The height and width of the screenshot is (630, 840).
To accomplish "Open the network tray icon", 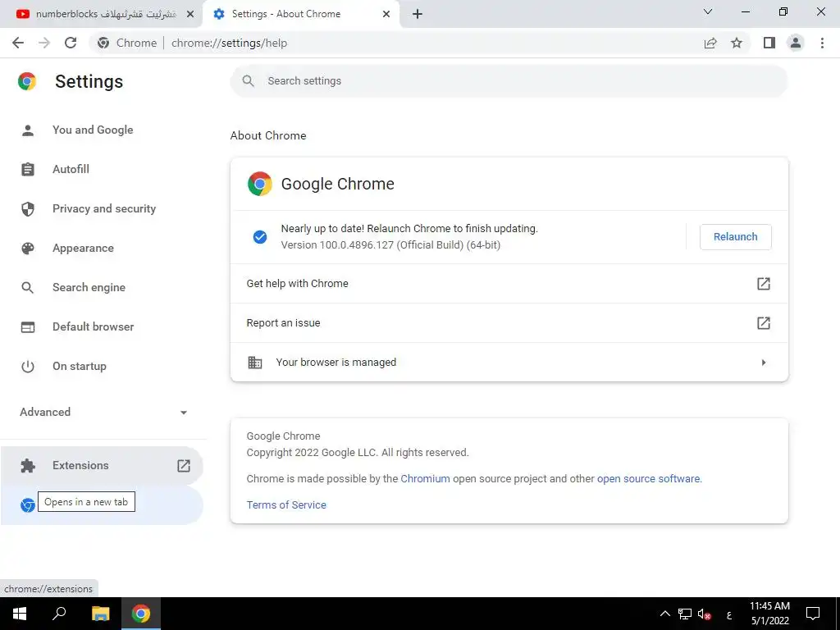I will click(685, 614).
